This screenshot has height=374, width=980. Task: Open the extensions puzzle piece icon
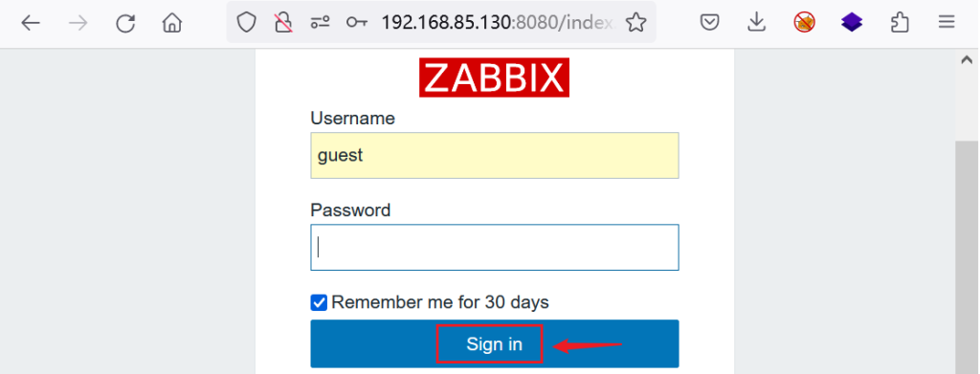tap(900, 24)
